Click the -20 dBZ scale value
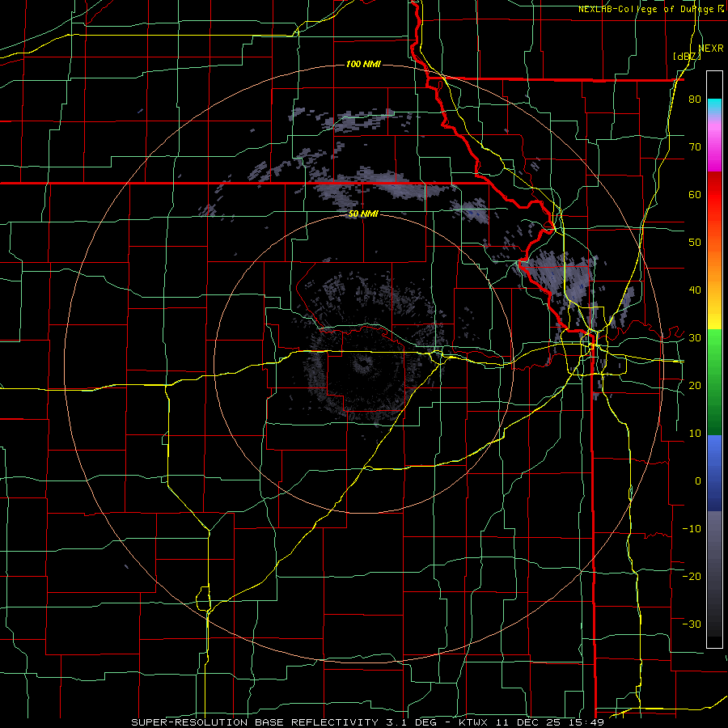Image resolution: width=728 pixels, height=728 pixels. tap(692, 576)
